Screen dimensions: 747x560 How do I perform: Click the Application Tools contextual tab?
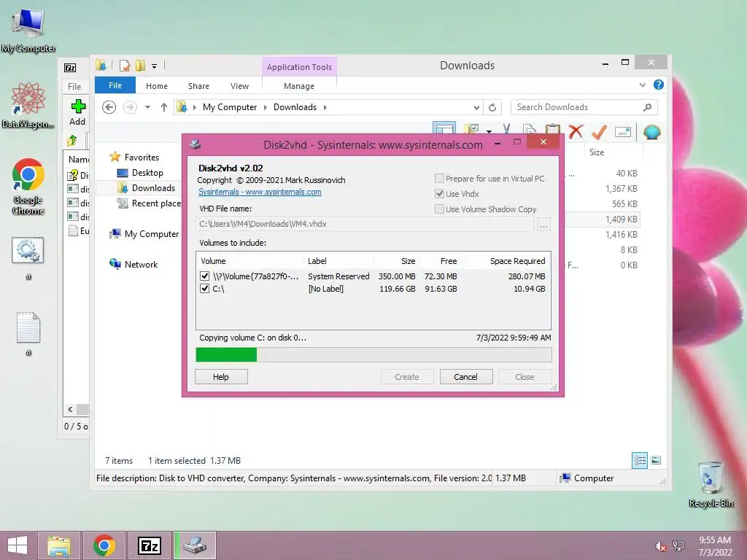(x=299, y=67)
